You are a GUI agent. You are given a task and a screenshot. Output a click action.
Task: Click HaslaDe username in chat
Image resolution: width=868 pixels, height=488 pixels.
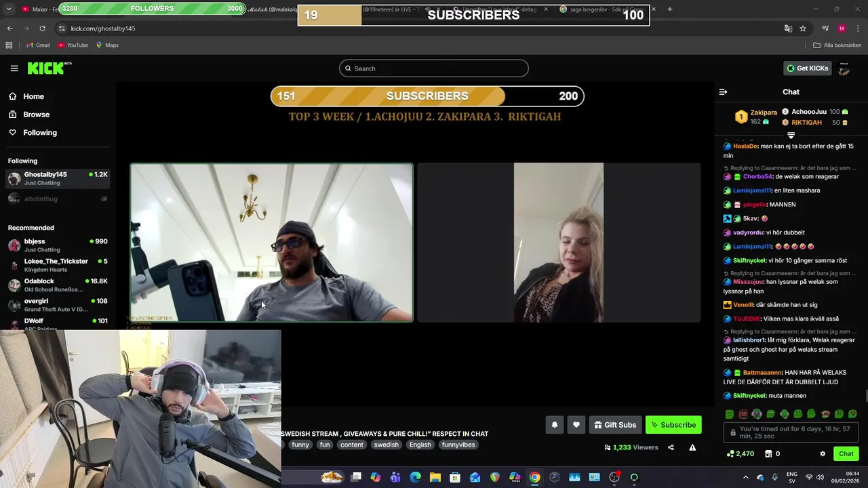(x=745, y=146)
